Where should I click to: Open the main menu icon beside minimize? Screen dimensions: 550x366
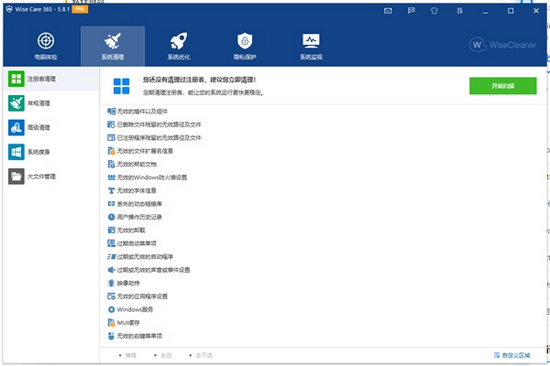click(460, 11)
